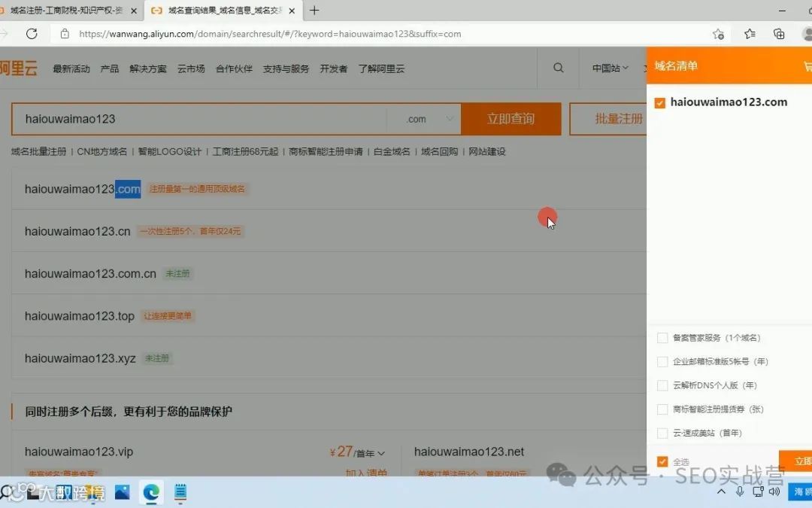
Task: Click the Aliyun search magnifier icon
Action: tap(558, 68)
